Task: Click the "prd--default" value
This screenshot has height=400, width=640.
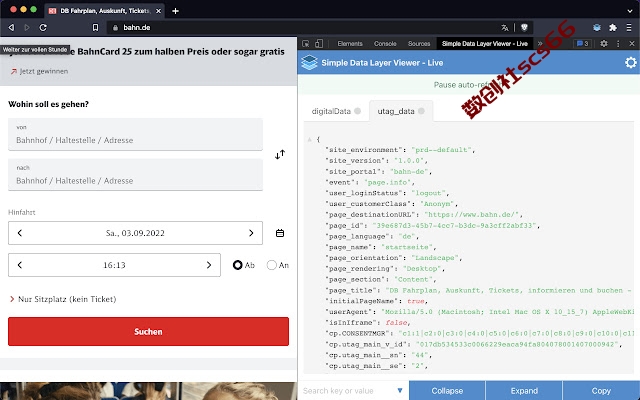Action: (442, 150)
